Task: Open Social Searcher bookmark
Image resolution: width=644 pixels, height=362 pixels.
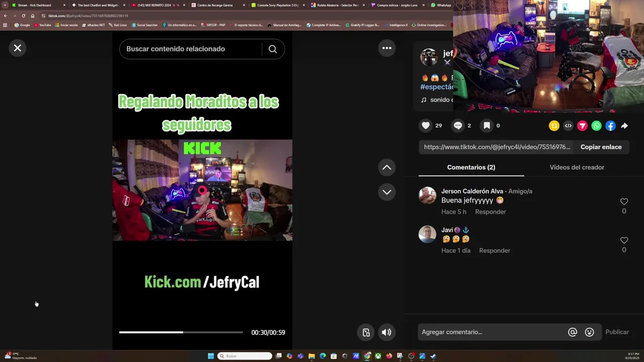Action: (x=145, y=25)
